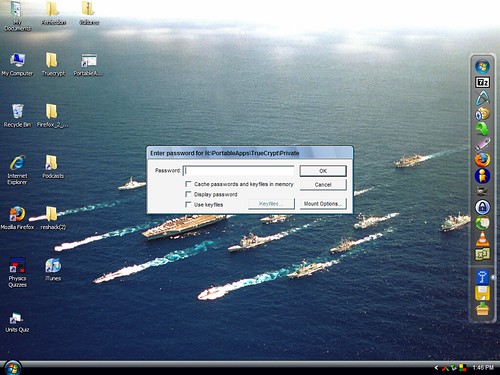Open the Podcasts folder shortcut
The image size is (500, 375).
52,167
